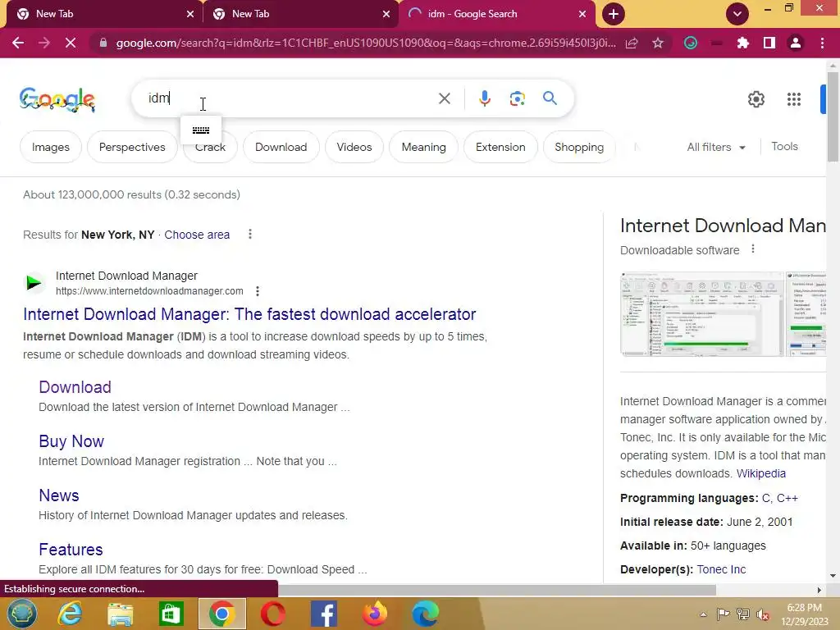Open Google quick settings gear icon
Screen dimensions: 840x630
(756, 99)
